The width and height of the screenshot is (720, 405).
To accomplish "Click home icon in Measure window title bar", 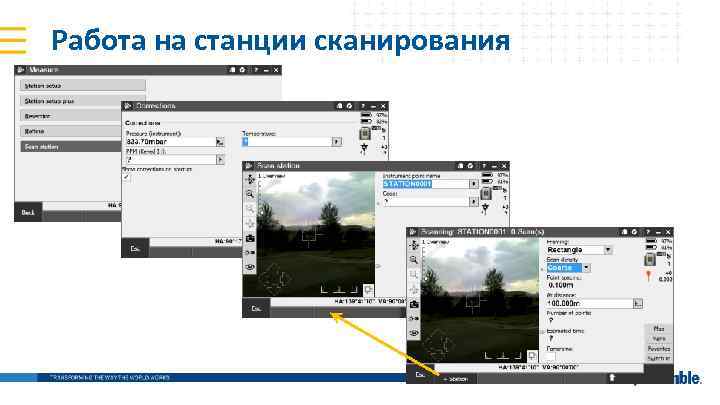I will [x=232, y=70].
